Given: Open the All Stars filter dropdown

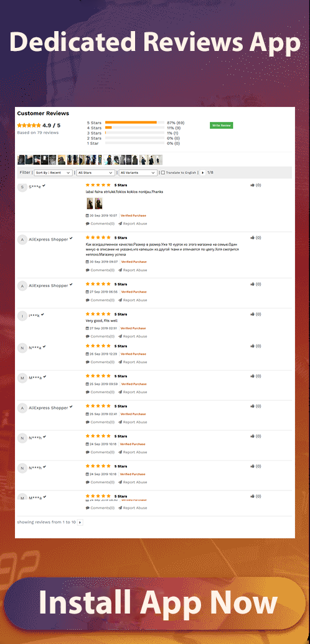Looking at the screenshot, I should coord(95,173).
